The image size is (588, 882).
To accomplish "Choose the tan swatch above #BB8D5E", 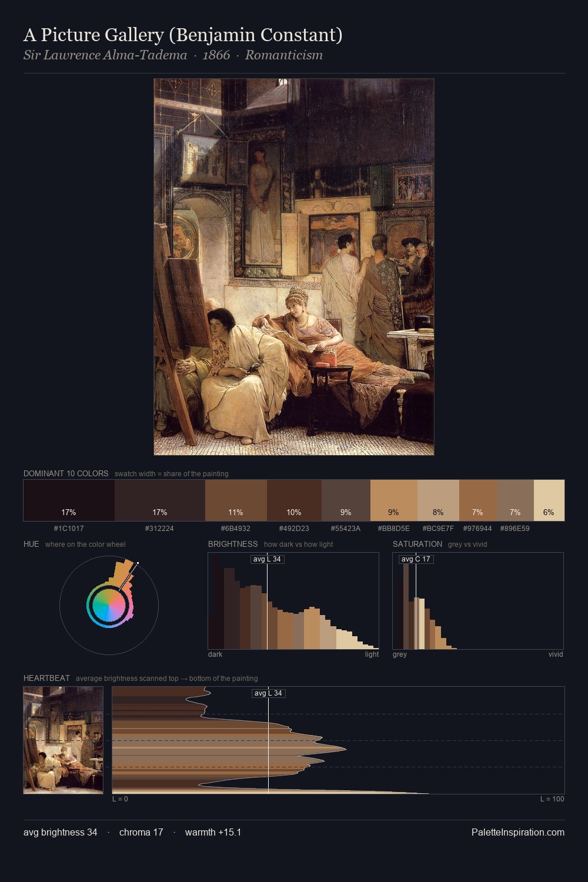I will 394,500.
